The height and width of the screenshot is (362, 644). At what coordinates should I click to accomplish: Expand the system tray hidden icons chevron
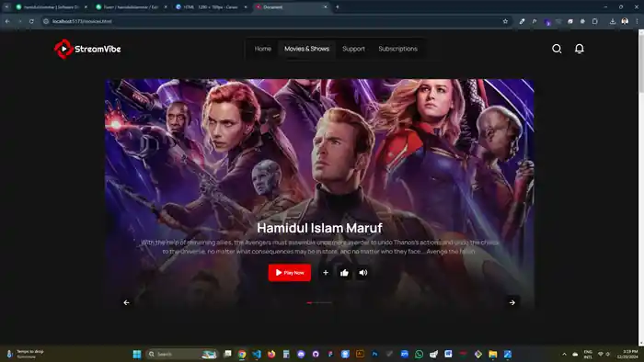564,355
